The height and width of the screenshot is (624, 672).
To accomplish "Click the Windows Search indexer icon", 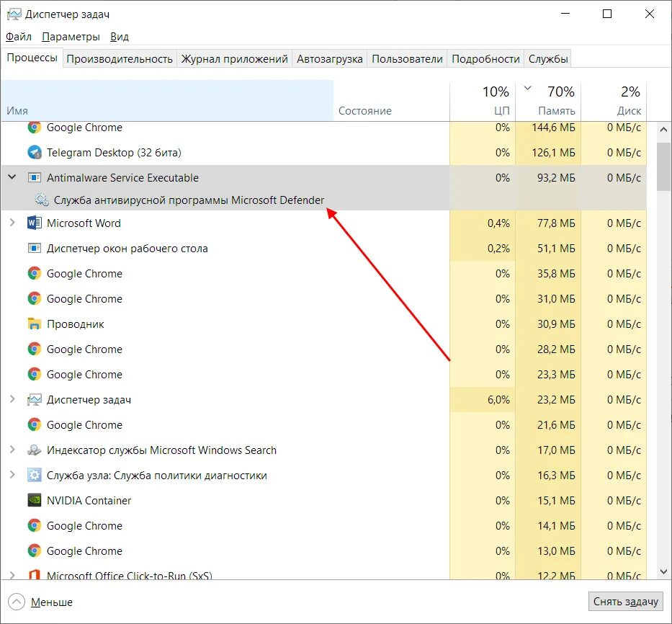I will pos(34,450).
